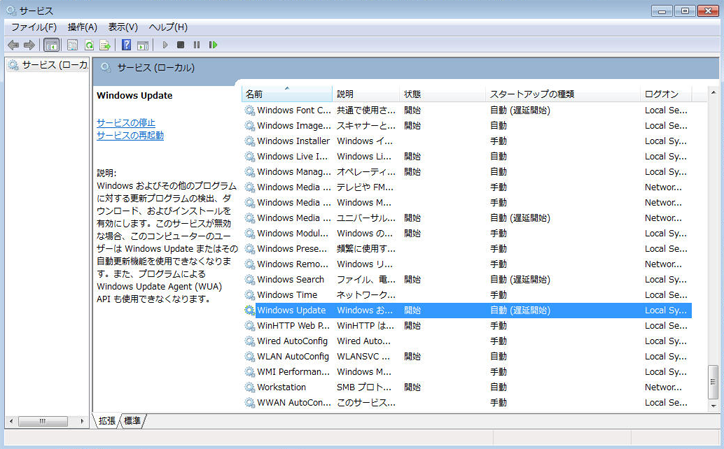
Task: Sort by スタートアップの種類 column header
Action: tap(563, 94)
